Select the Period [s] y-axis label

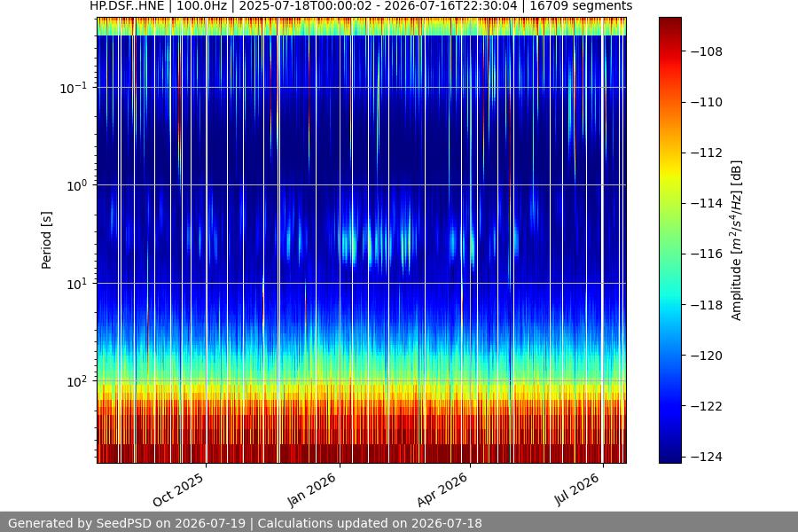46,240
